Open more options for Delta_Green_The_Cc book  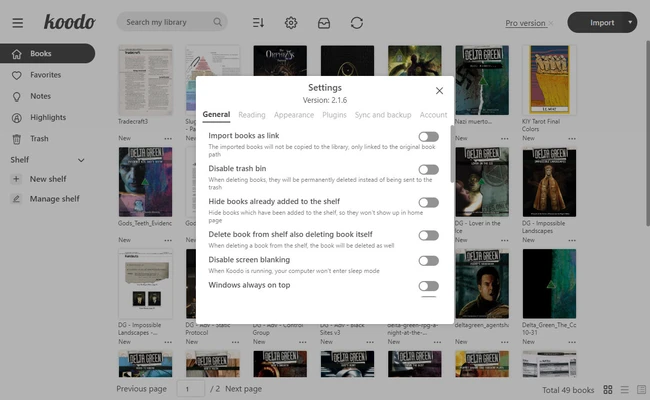point(572,342)
